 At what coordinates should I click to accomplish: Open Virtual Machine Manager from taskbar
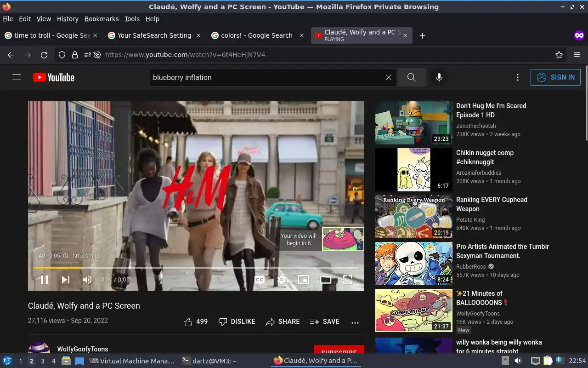(132, 361)
